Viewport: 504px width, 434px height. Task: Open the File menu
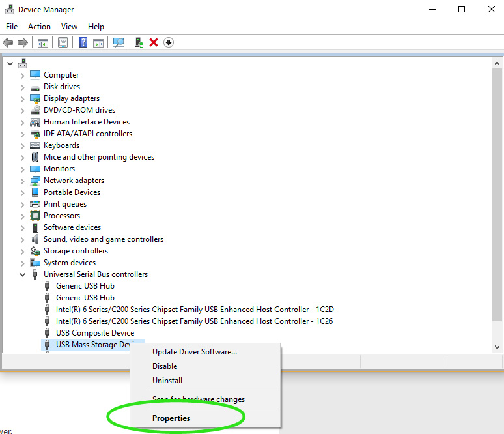12,27
